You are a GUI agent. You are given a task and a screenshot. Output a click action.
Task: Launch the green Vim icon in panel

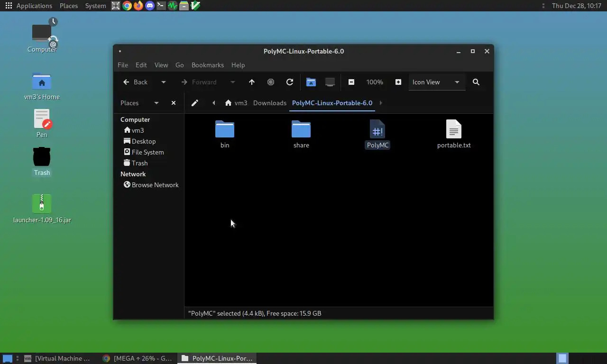tap(195, 6)
